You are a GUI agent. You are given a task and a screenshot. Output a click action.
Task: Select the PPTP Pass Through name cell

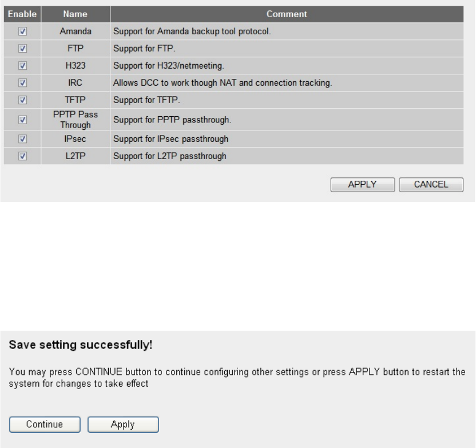[76, 120]
